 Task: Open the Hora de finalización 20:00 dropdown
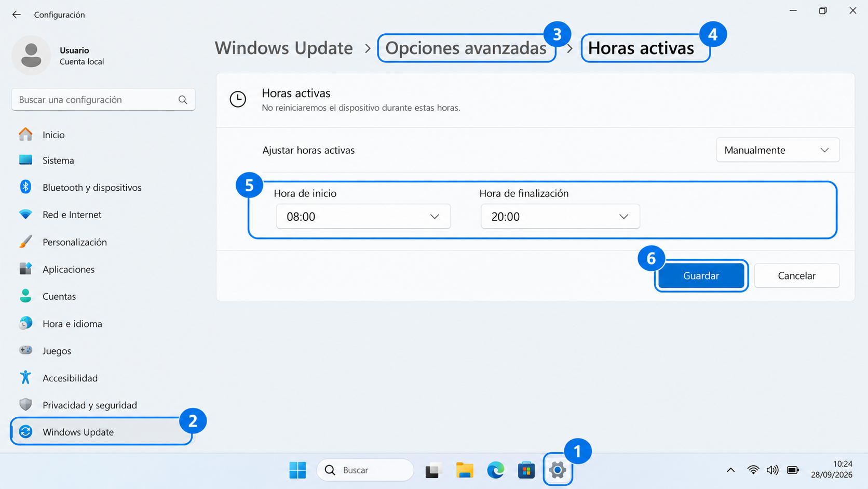tap(560, 216)
